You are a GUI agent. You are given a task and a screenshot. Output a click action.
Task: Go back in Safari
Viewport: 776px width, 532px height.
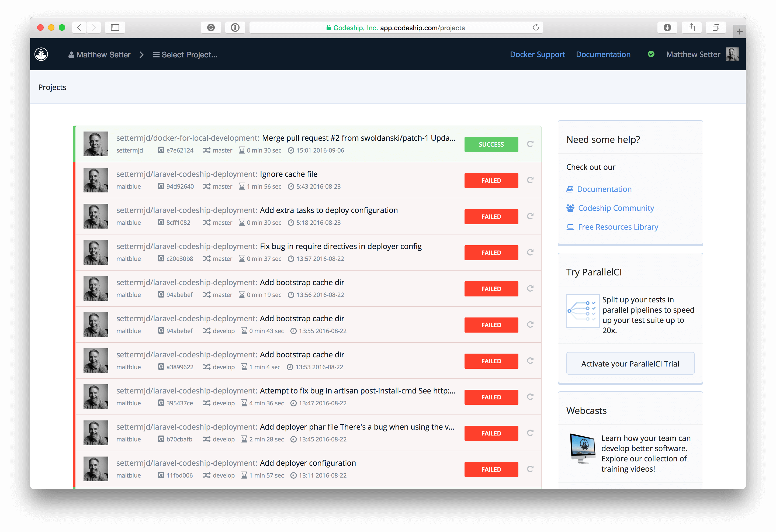point(79,27)
